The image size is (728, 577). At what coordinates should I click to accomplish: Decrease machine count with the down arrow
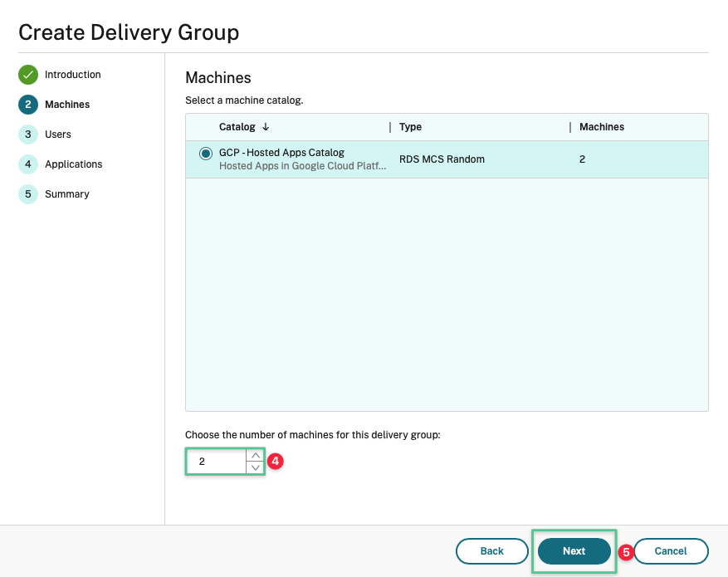[255, 467]
